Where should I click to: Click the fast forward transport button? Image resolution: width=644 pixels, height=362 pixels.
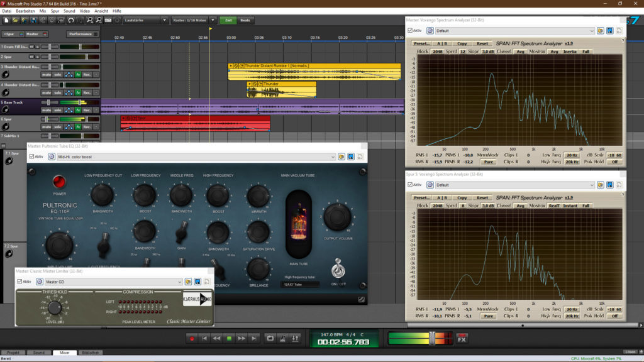click(241, 339)
